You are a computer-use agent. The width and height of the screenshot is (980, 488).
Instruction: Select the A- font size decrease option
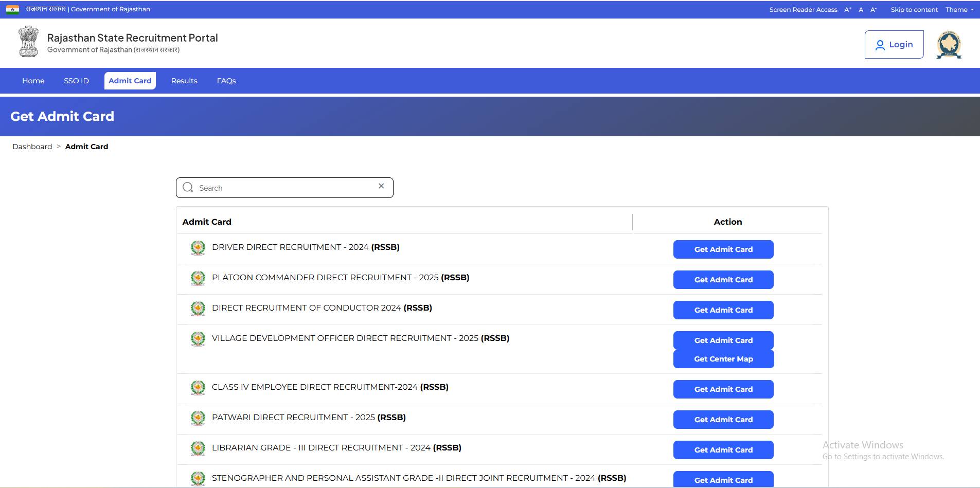pos(873,9)
